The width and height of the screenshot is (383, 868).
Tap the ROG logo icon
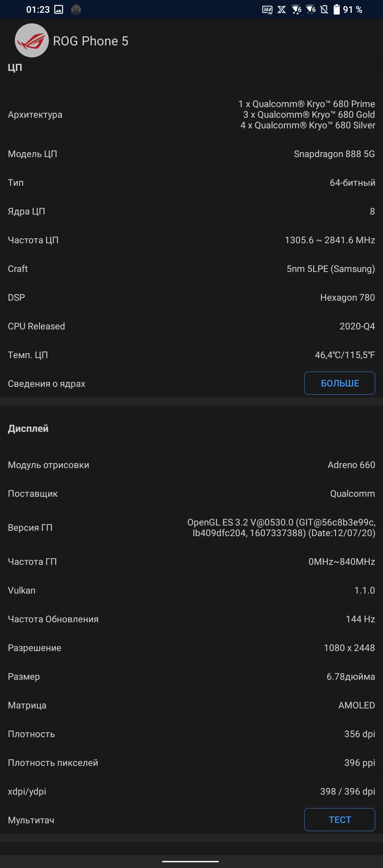coord(32,40)
